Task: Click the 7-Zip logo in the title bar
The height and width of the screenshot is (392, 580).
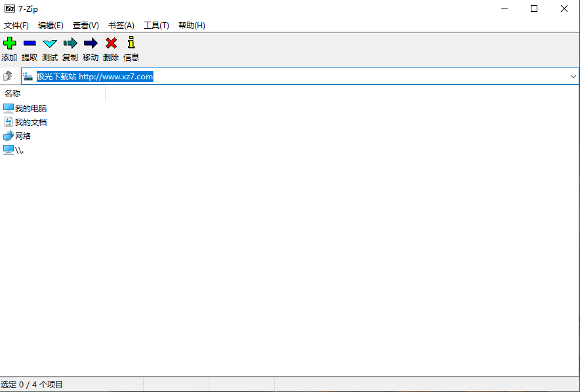Action: pos(10,9)
